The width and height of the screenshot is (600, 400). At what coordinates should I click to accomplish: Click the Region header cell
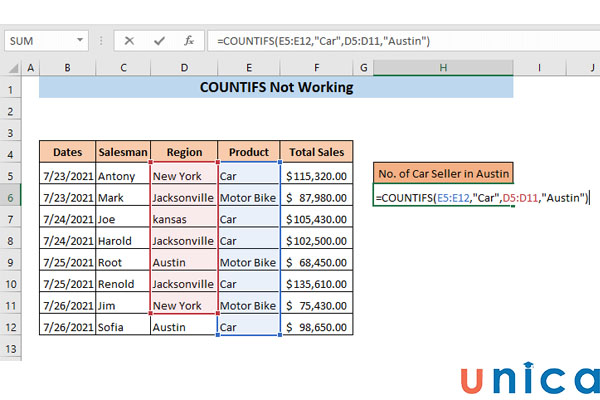pyautogui.click(x=183, y=152)
